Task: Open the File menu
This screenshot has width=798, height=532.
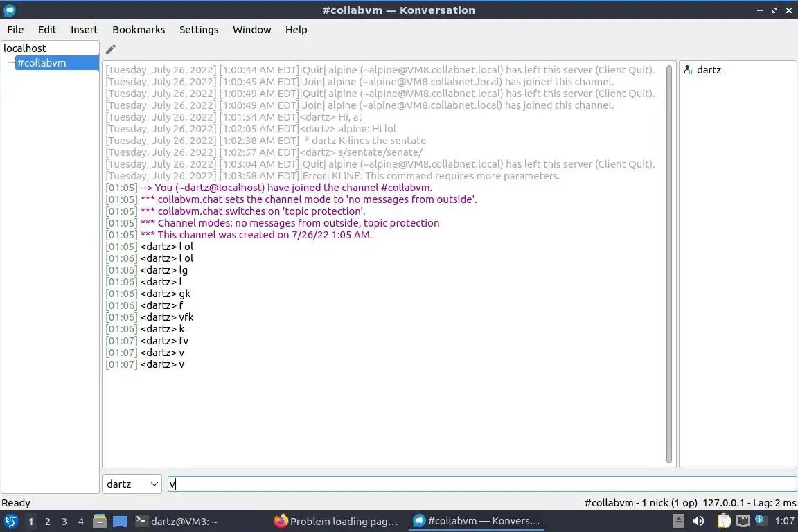Action: (x=15, y=30)
